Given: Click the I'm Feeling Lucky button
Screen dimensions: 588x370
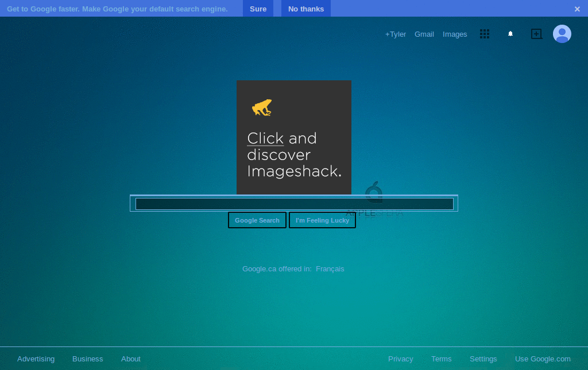Looking at the screenshot, I should tap(322, 220).
